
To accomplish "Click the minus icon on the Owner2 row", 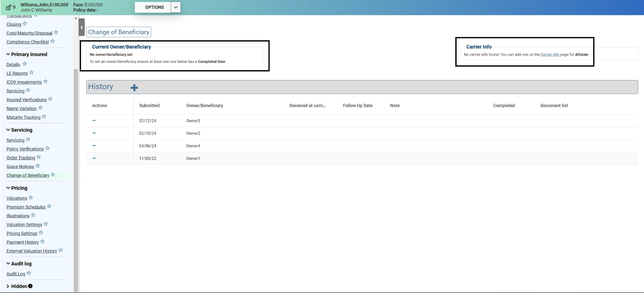I will click(x=94, y=133).
